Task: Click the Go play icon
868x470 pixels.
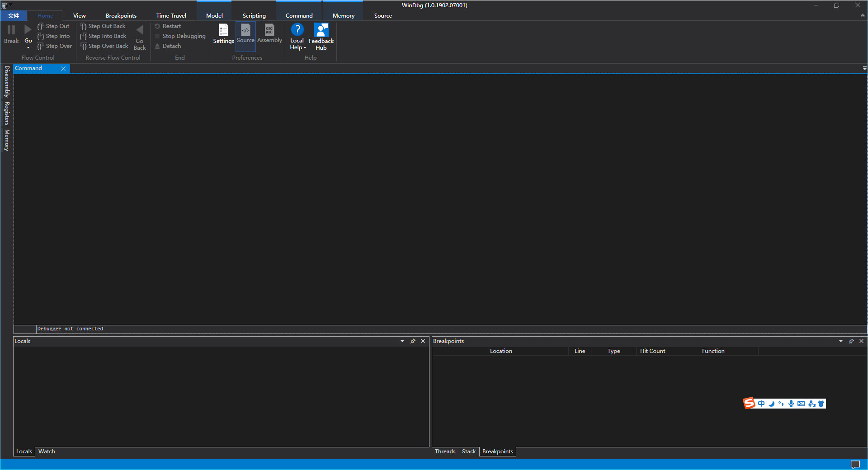Action: pos(28,30)
